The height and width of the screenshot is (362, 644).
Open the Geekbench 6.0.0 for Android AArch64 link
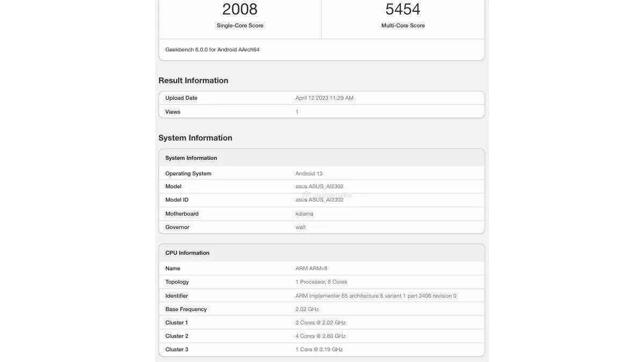[212, 48]
